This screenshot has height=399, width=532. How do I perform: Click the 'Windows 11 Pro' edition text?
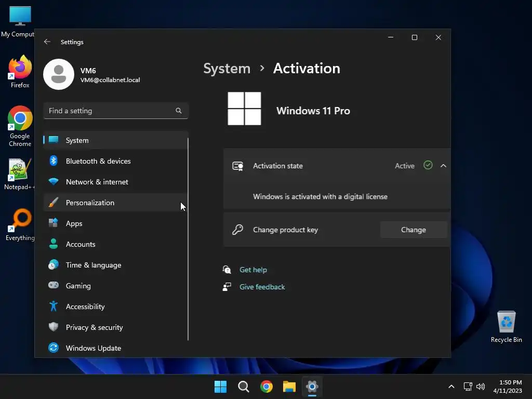[x=313, y=111]
